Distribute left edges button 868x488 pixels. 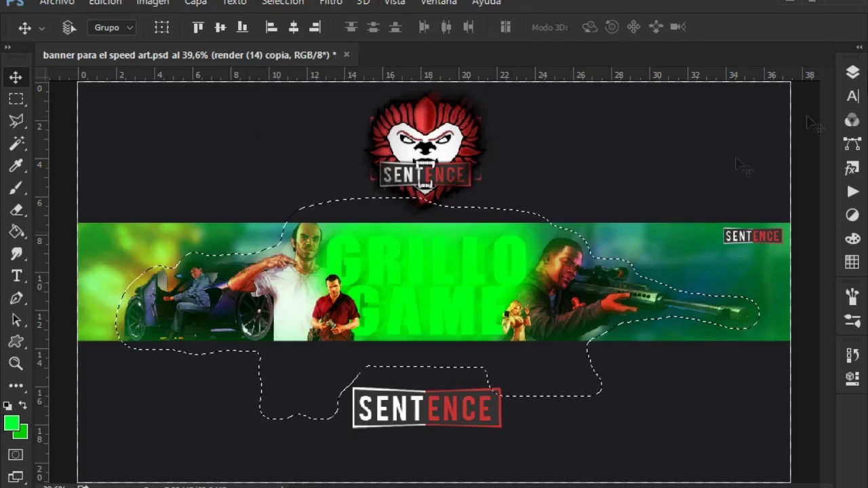[425, 27]
